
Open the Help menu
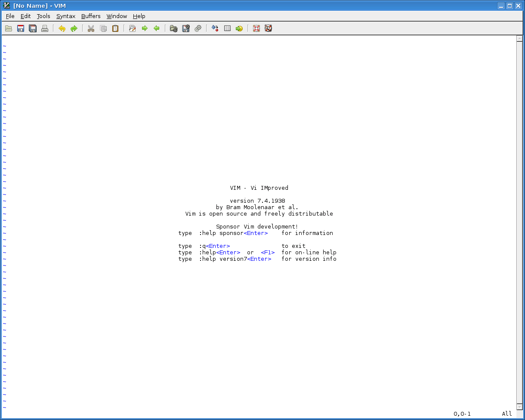tap(139, 16)
